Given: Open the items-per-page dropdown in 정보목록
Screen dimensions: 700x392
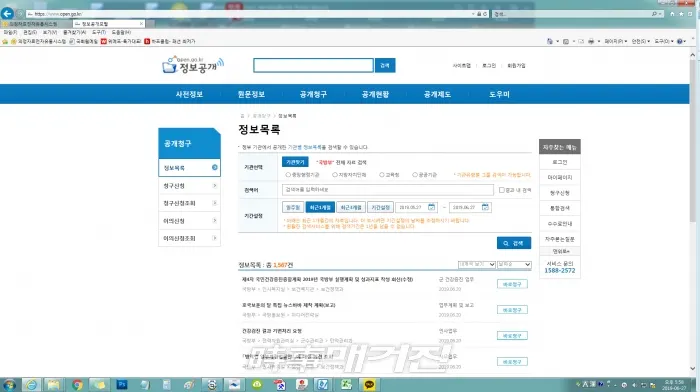Looking at the screenshot, I should click(477, 264).
